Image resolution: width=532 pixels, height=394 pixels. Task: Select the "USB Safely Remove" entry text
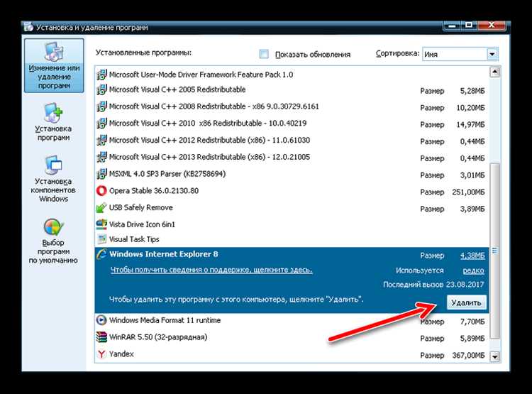coord(141,207)
